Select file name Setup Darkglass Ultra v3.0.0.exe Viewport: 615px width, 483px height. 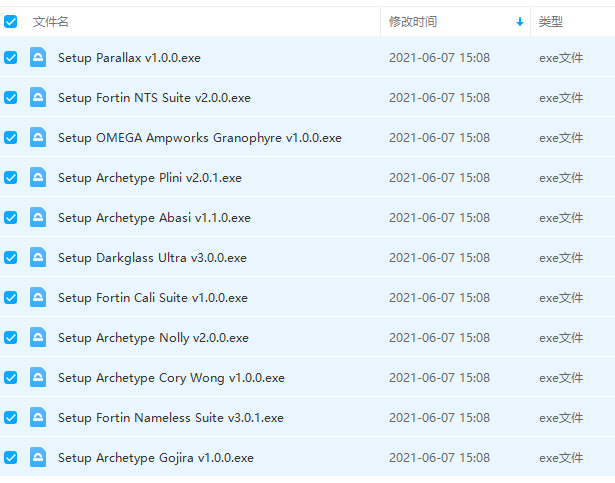click(x=152, y=258)
